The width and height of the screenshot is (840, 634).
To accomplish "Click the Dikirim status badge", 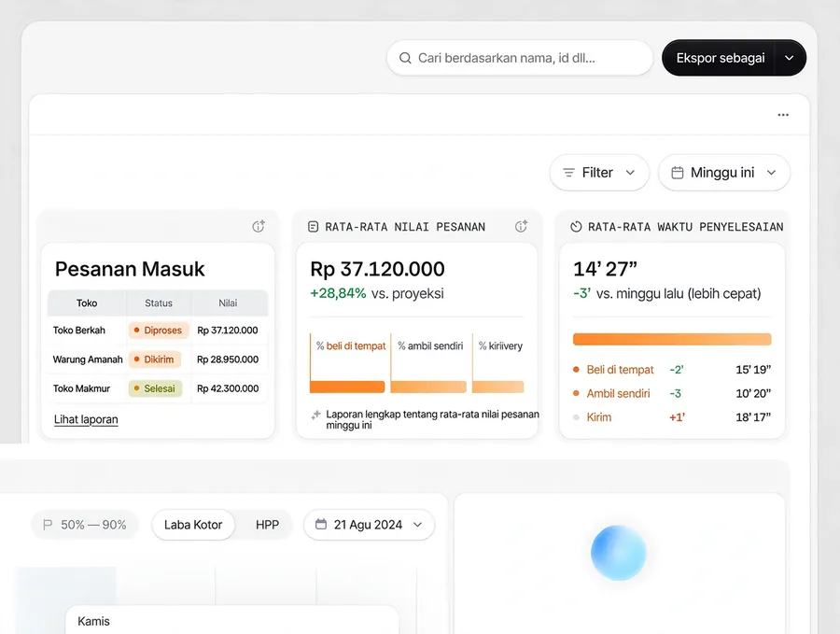I will pyautogui.click(x=155, y=359).
